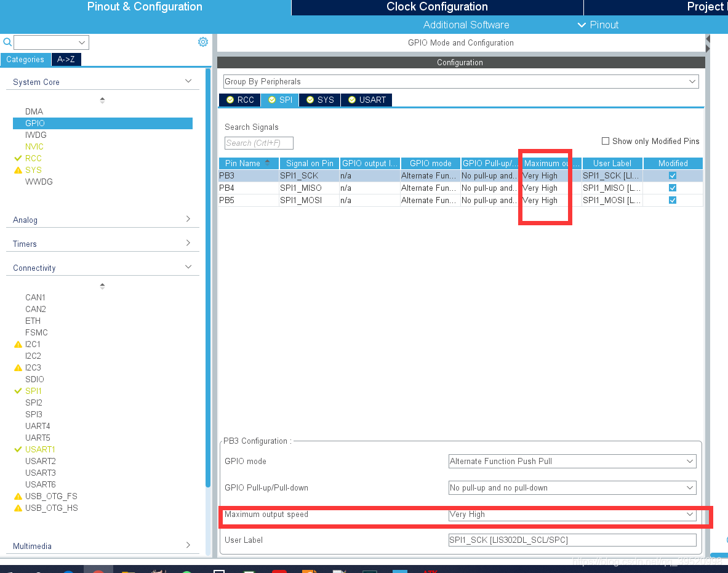Click the SPI1 green checkmark icon

pos(18,391)
